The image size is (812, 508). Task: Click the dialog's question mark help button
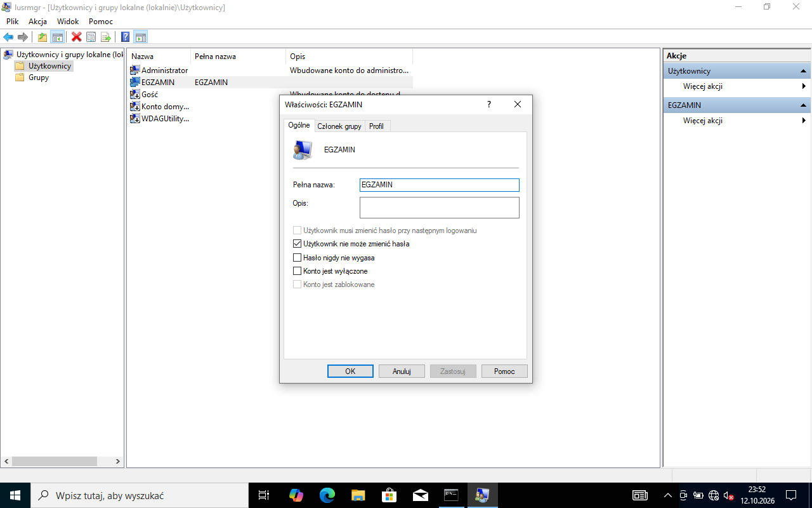click(488, 104)
